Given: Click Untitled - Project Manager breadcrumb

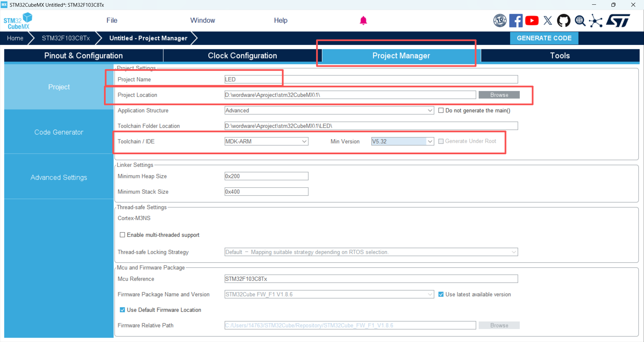Looking at the screenshot, I should [148, 38].
